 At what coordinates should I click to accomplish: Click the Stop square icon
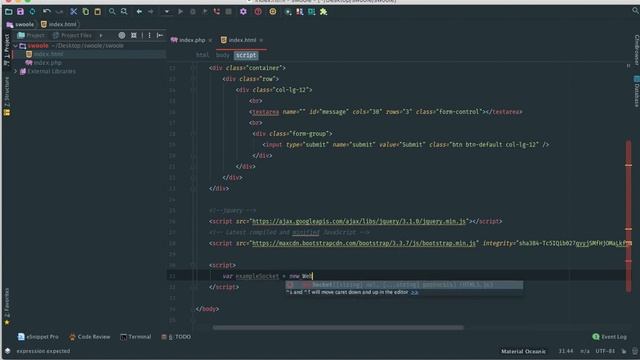229,11
